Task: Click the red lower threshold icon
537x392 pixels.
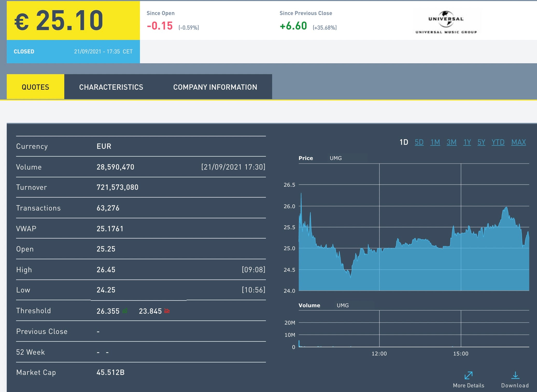Action: pyautogui.click(x=167, y=311)
